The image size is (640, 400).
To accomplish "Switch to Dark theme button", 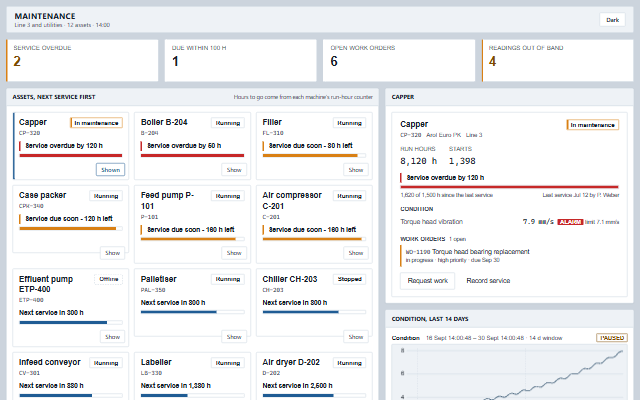I will pyautogui.click(x=612, y=20).
